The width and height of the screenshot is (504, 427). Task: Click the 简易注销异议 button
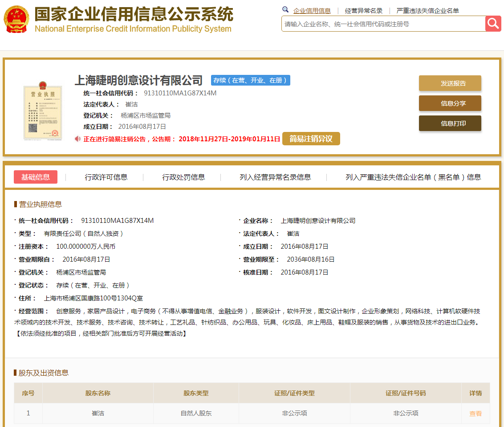[x=311, y=139]
